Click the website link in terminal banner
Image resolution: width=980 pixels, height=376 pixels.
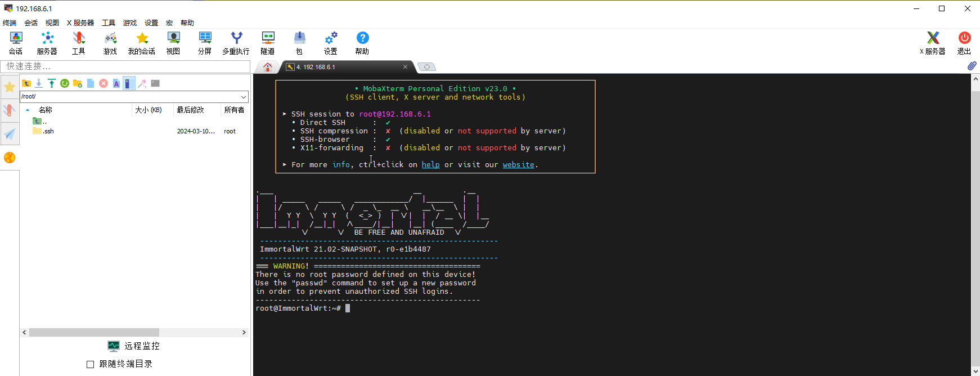tap(518, 165)
